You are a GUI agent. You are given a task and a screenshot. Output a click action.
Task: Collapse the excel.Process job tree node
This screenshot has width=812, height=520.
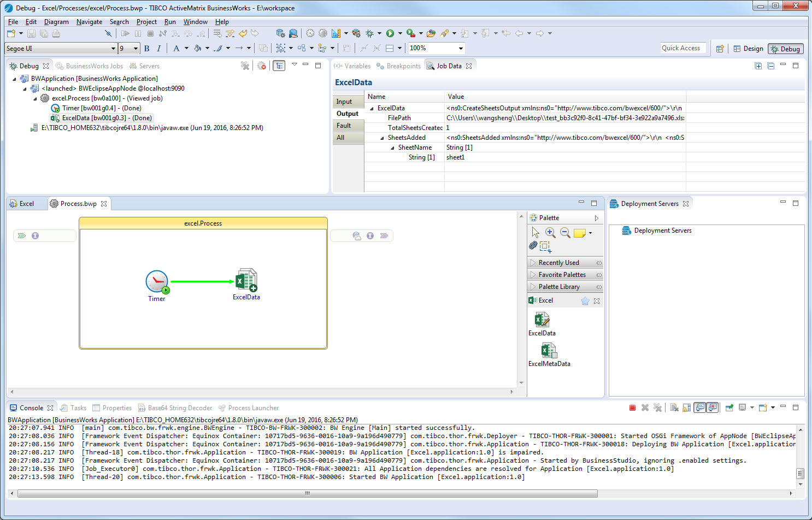[36, 98]
